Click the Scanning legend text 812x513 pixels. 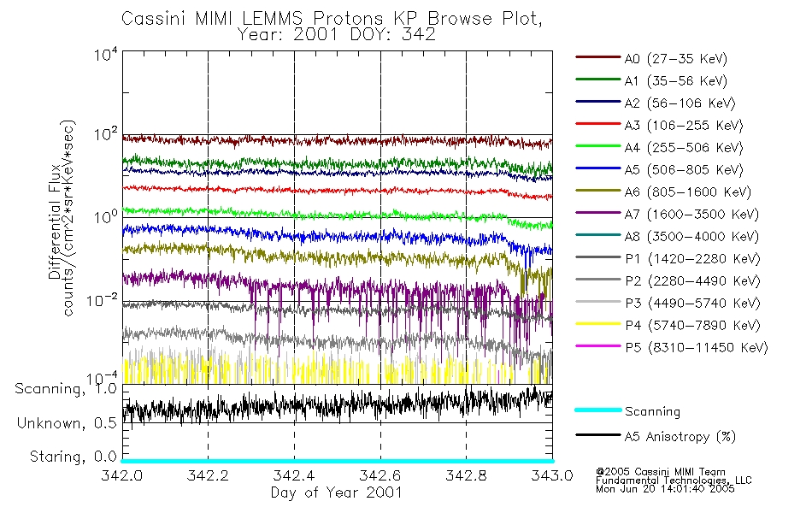point(652,412)
